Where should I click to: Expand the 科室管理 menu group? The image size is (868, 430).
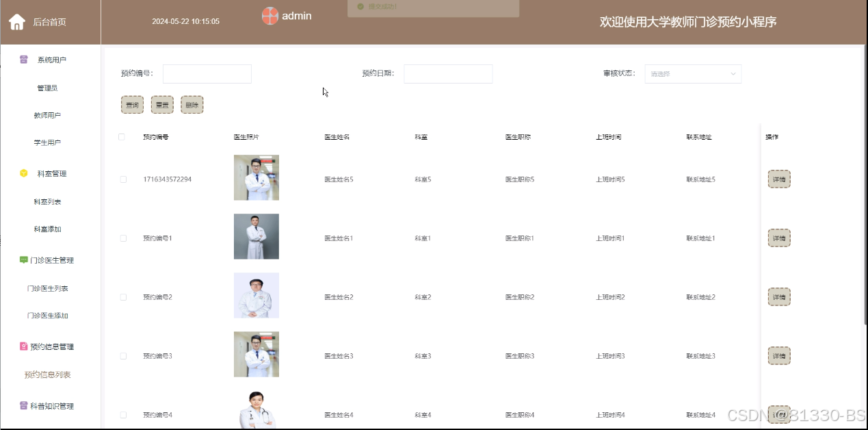click(x=51, y=174)
